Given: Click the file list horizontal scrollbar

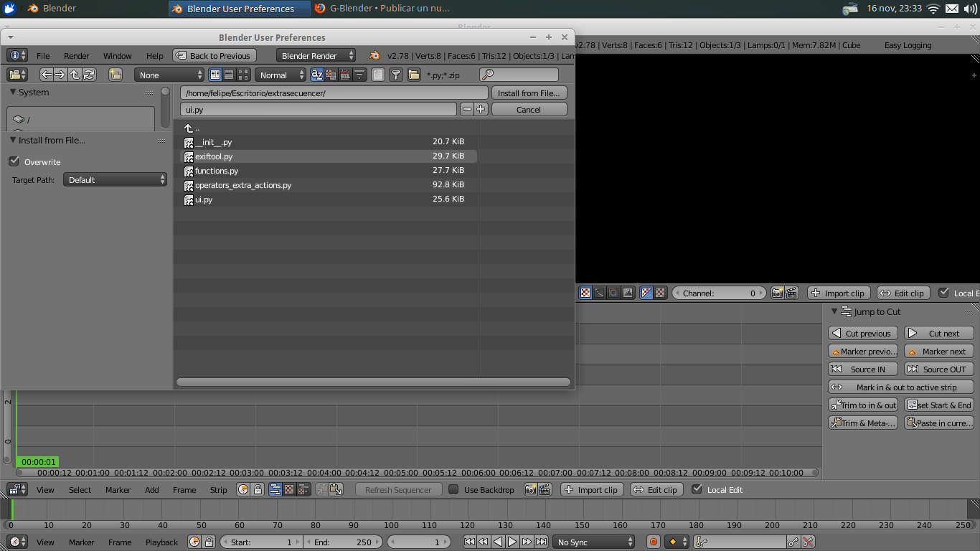Looking at the screenshot, I should (373, 382).
